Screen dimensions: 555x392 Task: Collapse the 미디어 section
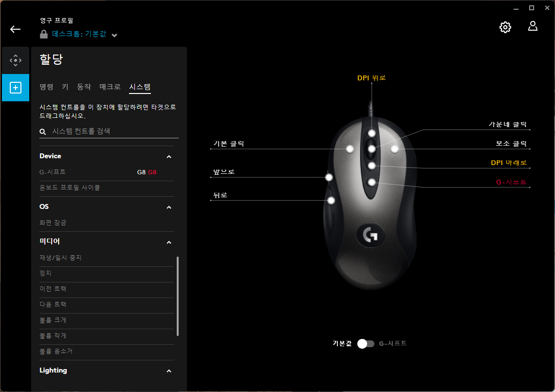(x=169, y=242)
